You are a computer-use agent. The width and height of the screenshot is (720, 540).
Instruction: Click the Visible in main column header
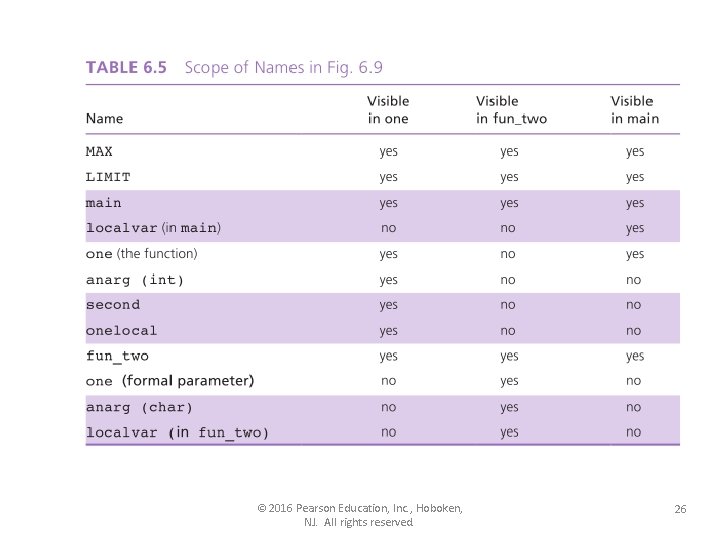click(x=635, y=110)
